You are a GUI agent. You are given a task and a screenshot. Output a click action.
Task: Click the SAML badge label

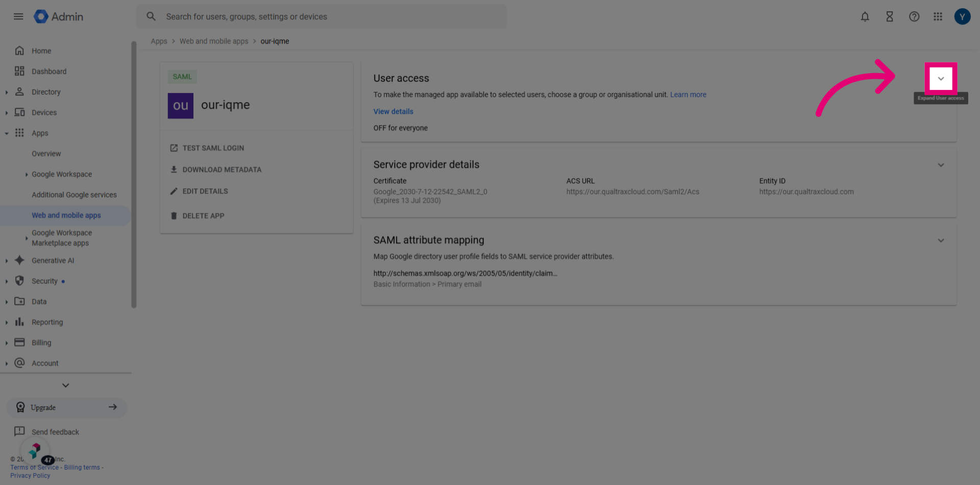[182, 77]
